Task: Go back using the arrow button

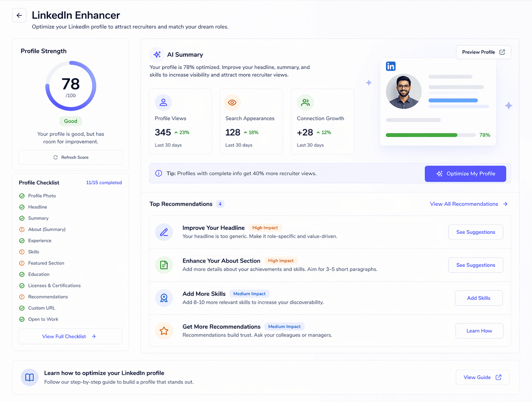Action: tap(19, 16)
